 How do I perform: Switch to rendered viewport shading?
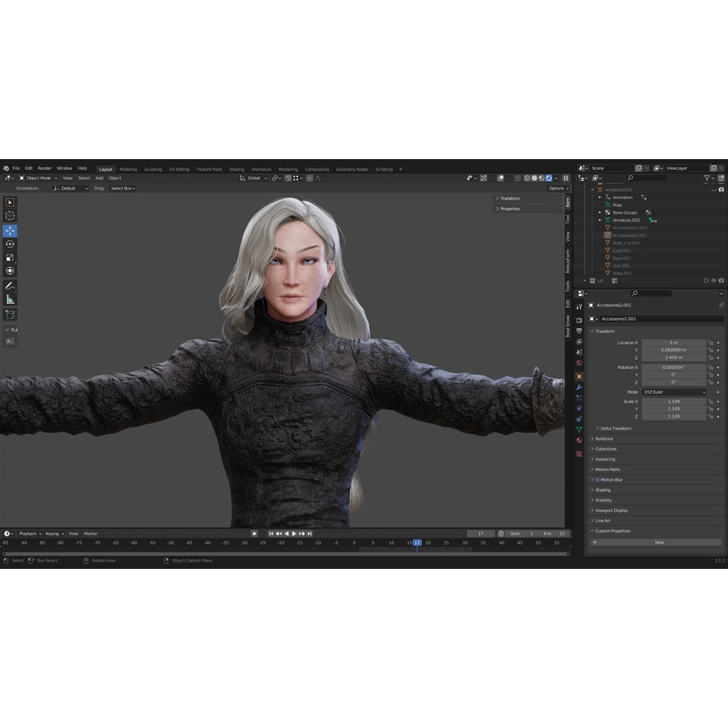tap(549, 178)
